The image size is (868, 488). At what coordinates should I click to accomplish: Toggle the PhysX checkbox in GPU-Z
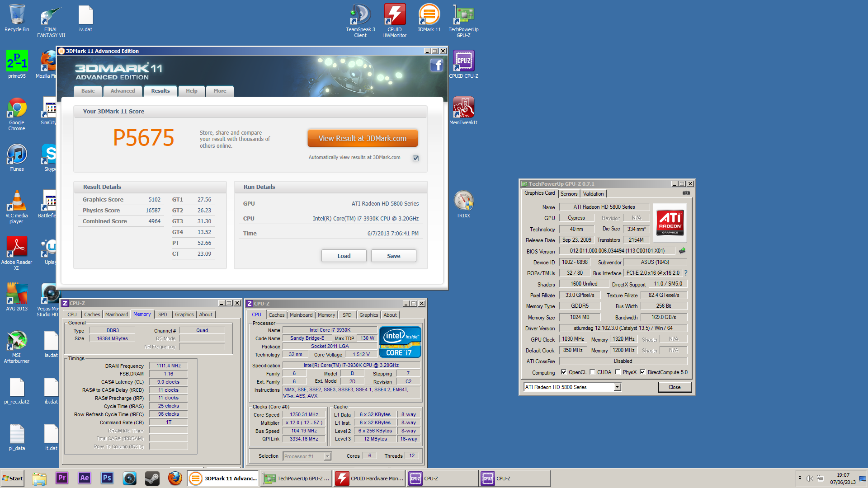click(618, 372)
